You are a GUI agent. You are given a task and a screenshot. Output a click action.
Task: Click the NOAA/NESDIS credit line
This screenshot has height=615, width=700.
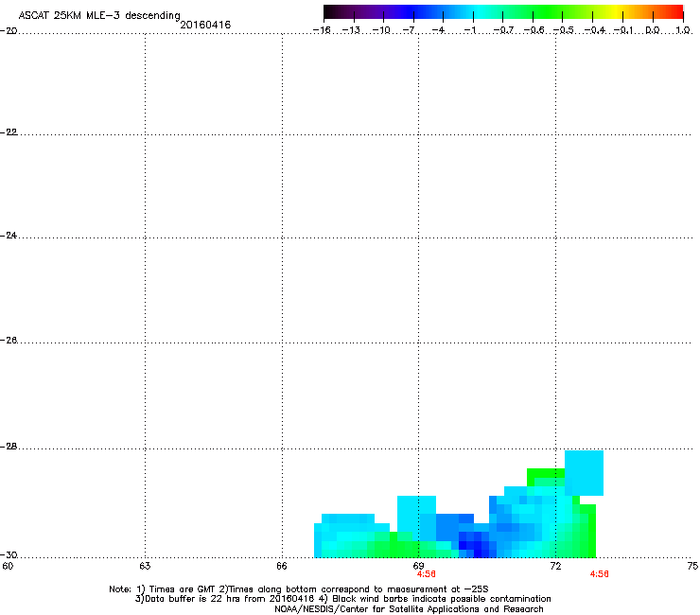point(409,609)
